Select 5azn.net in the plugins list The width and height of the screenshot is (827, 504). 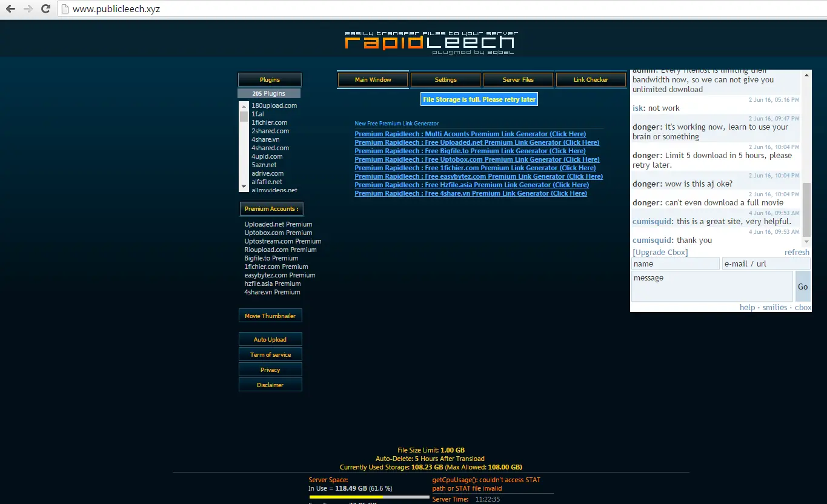(x=264, y=165)
